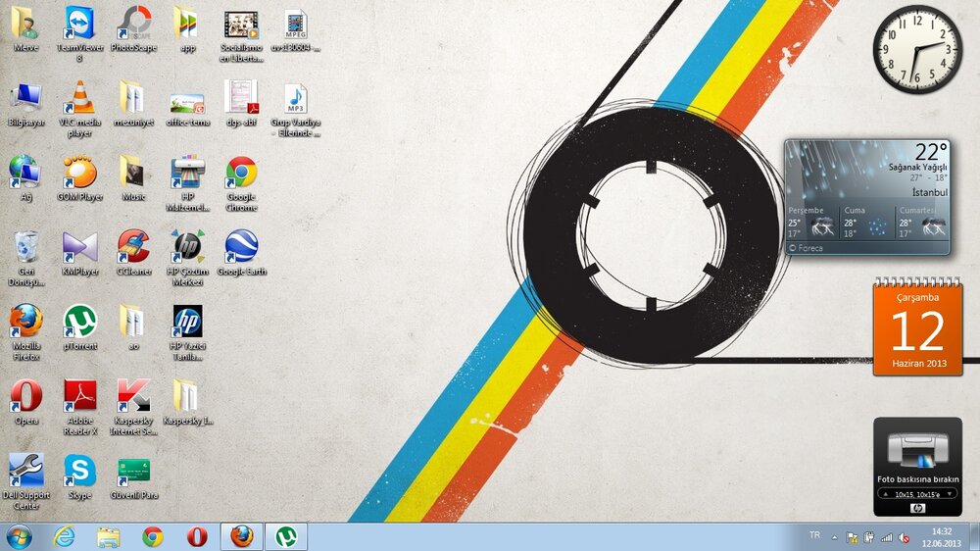Click the Skype desktop shortcut
This screenshot has height=551, width=980.
point(79,471)
